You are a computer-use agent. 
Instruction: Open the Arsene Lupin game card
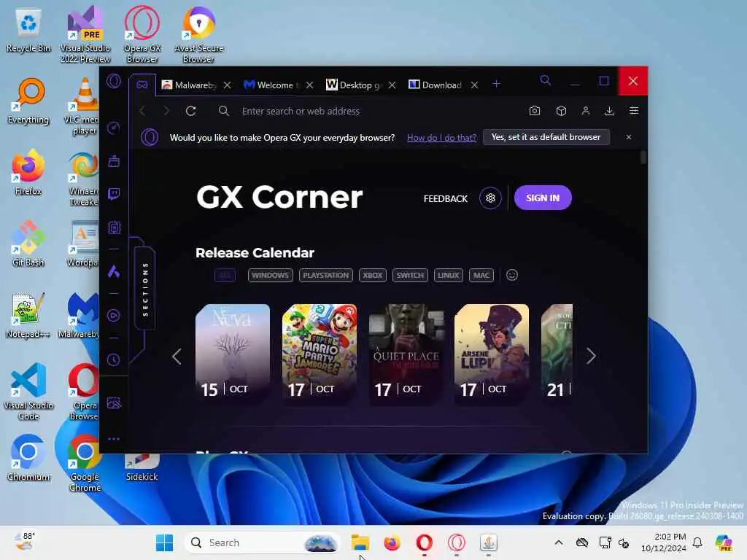point(492,355)
